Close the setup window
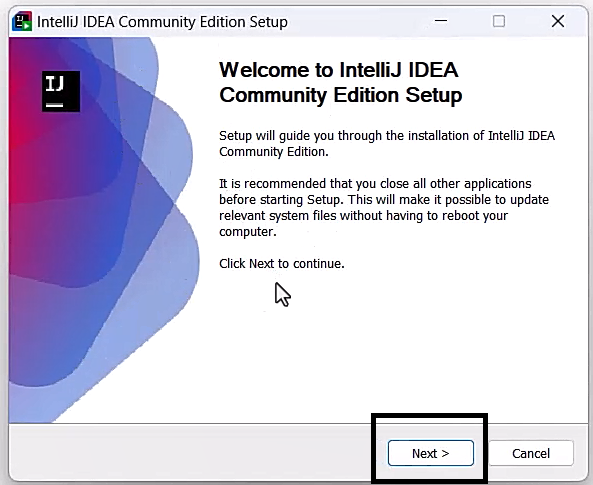593x485 pixels. pos(558,21)
